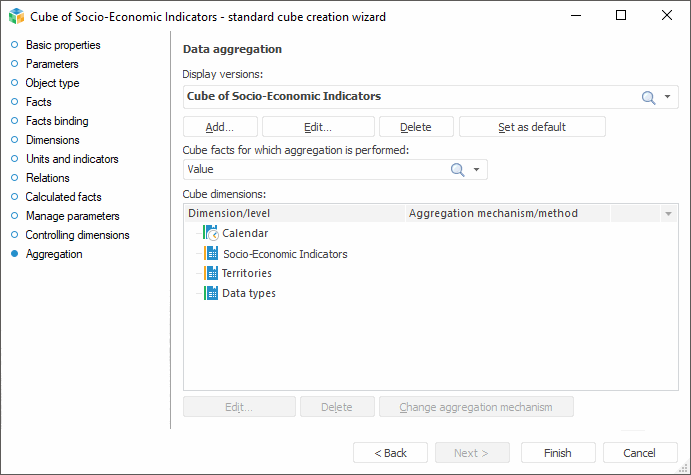Click the search icon in Display versions
This screenshot has width=691, height=475.
pyautogui.click(x=648, y=97)
